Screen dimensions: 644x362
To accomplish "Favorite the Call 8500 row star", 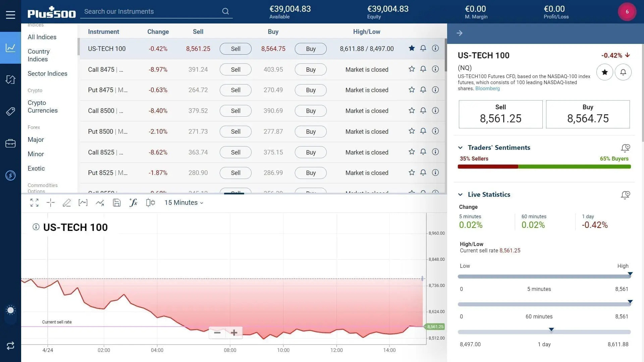I will click(412, 111).
